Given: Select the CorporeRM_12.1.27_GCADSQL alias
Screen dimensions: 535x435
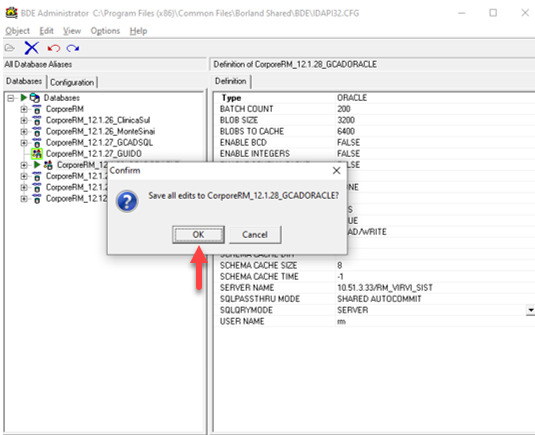Looking at the screenshot, I should click(99, 143).
